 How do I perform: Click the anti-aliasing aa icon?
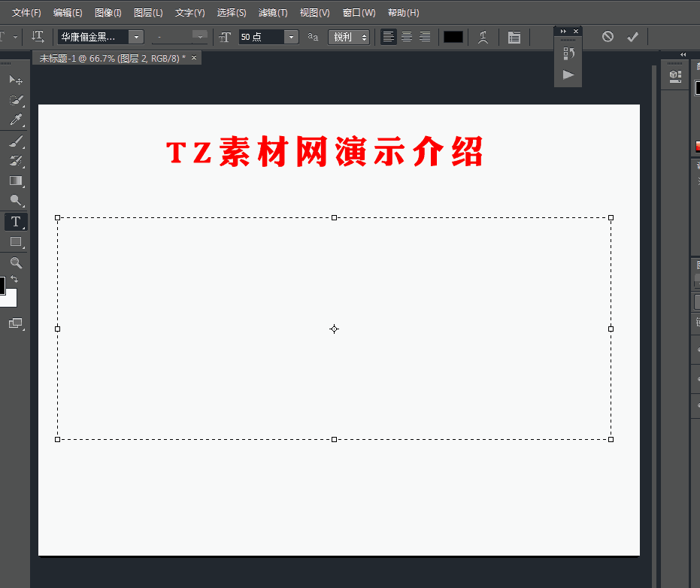[313, 37]
